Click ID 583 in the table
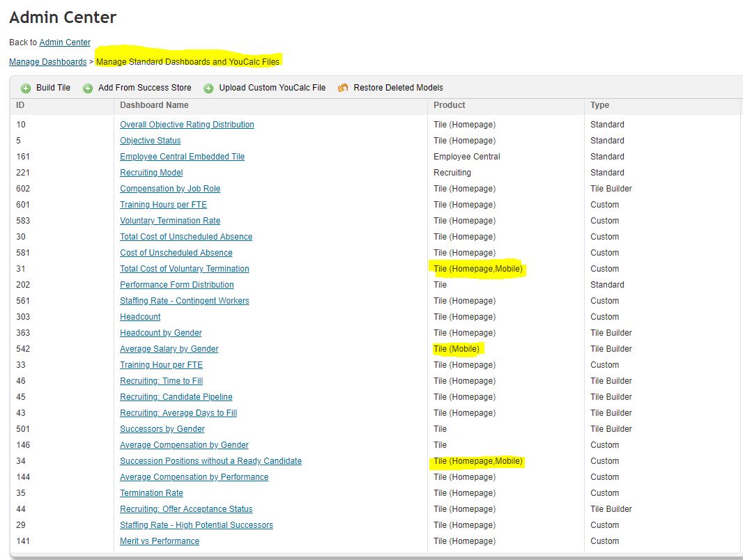 (23, 221)
